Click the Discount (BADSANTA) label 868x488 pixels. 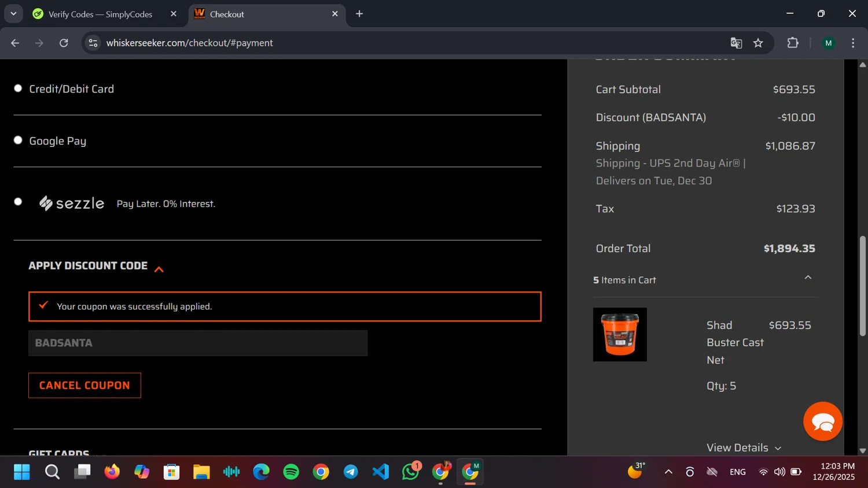(651, 117)
